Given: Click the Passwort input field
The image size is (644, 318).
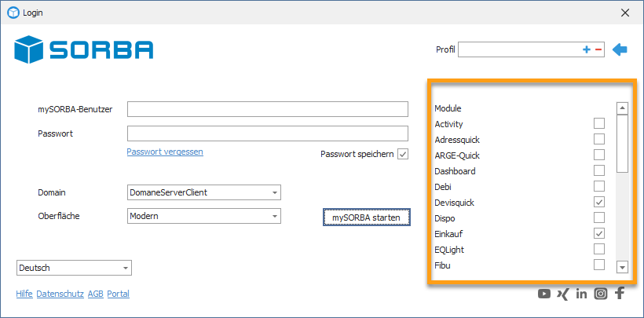Looking at the screenshot, I should [268, 133].
